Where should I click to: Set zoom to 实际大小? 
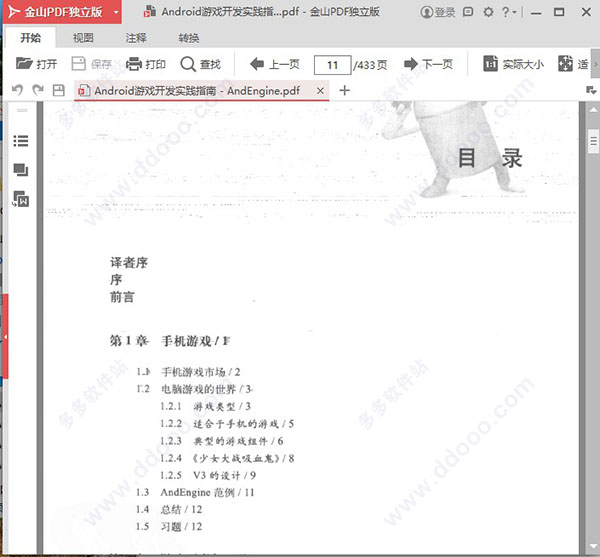pos(513,64)
